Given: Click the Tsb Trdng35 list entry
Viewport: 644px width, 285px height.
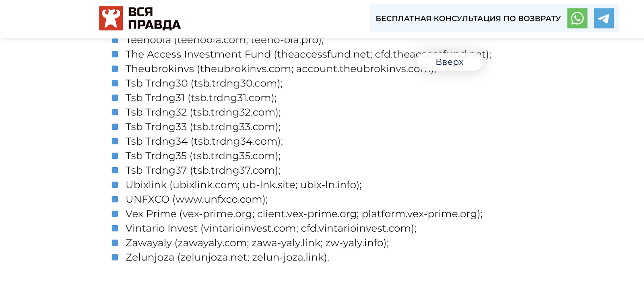Looking at the screenshot, I should point(203,156).
